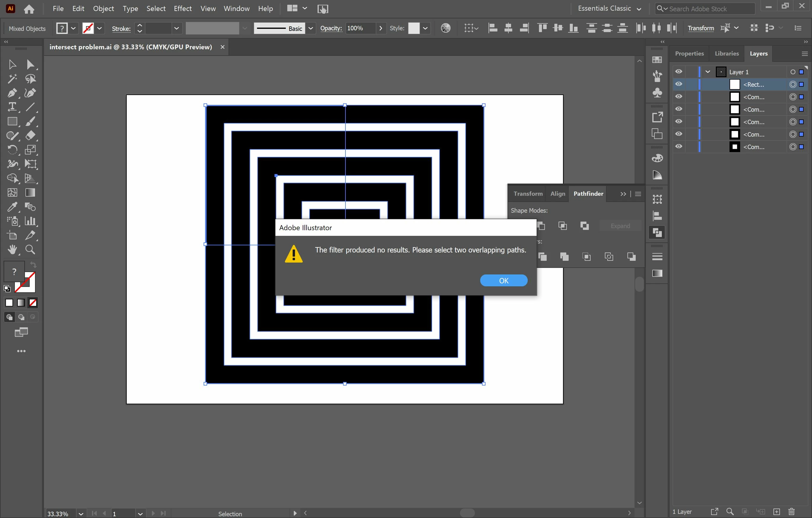
Task: Select the Type tool
Action: tap(12, 107)
